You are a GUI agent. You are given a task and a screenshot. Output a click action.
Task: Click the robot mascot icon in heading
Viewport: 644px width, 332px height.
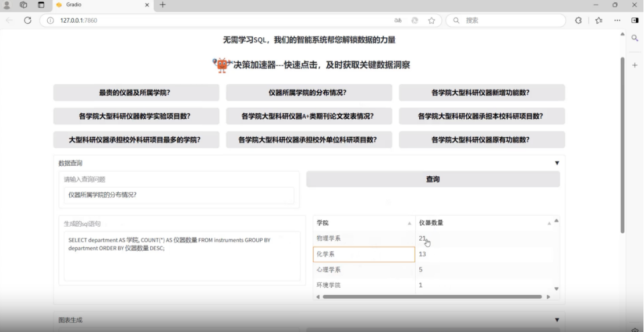[x=222, y=65]
